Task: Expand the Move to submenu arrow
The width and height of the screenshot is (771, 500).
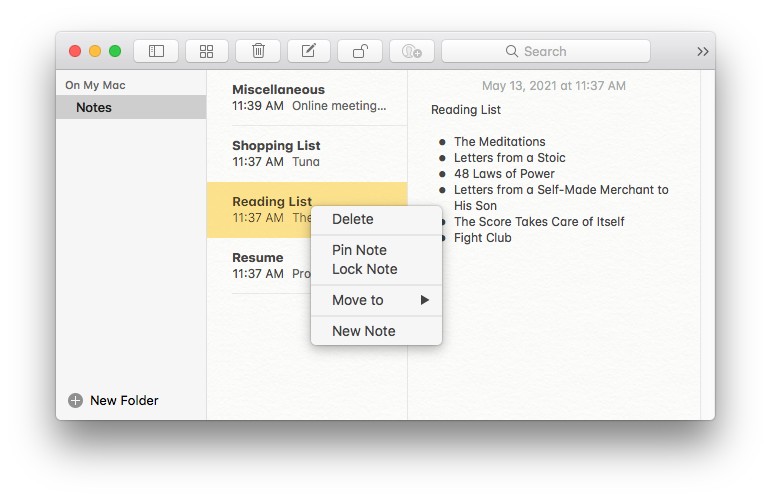Action: 424,300
